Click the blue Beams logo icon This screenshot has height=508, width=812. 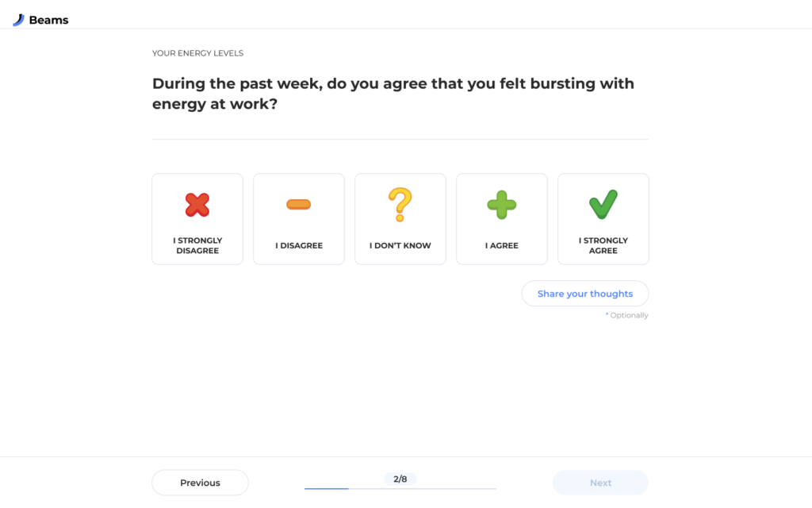point(19,20)
